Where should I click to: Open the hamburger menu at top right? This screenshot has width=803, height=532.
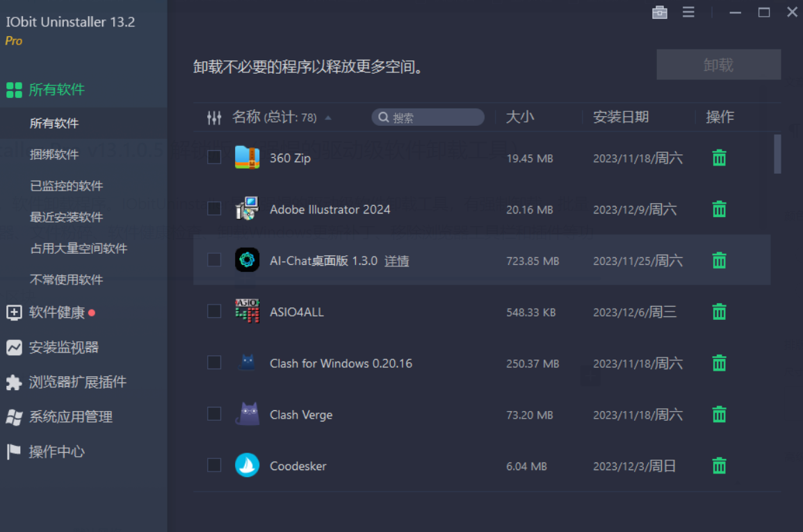pyautogui.click(x=688, y=12)
